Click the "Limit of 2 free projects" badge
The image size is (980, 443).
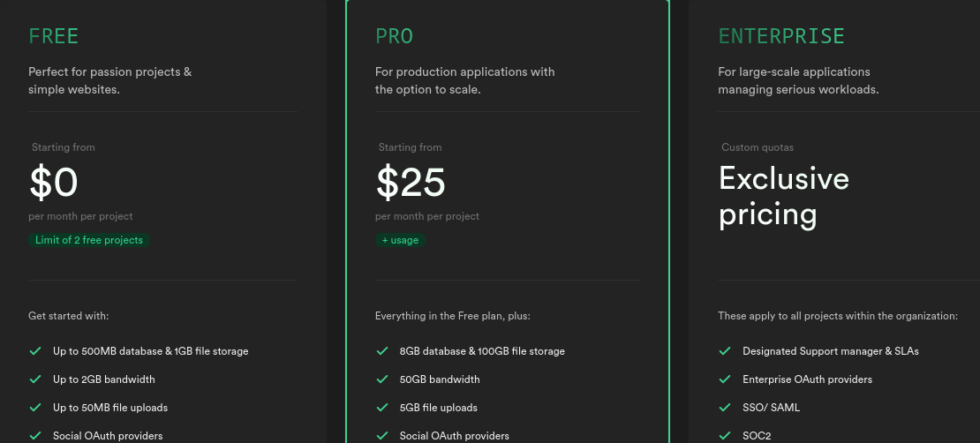click(x=88, y=240)
